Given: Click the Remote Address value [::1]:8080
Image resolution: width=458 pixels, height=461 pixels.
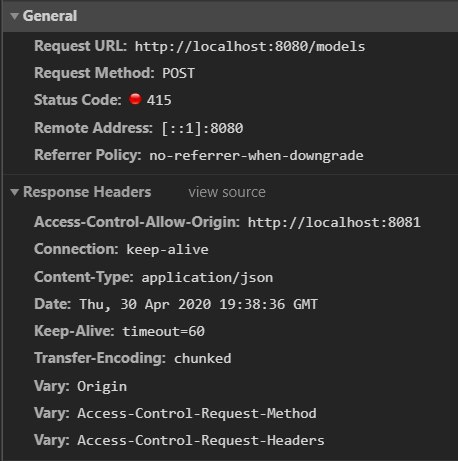Looking at the screenshot, I should [203, 128].
